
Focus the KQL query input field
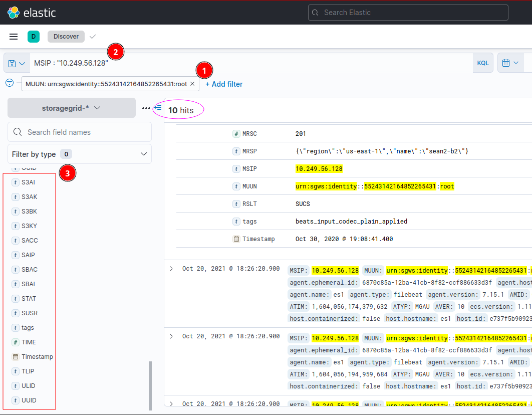tap(251, 63)
